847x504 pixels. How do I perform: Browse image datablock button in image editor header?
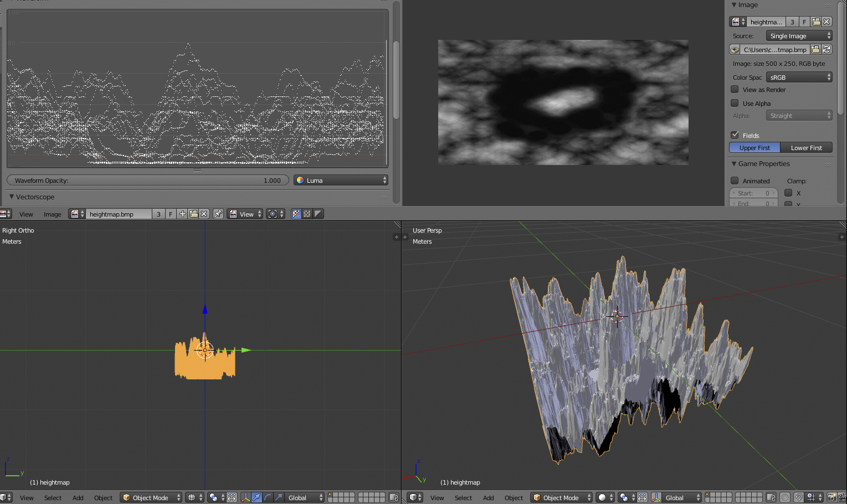pos(77,214)
